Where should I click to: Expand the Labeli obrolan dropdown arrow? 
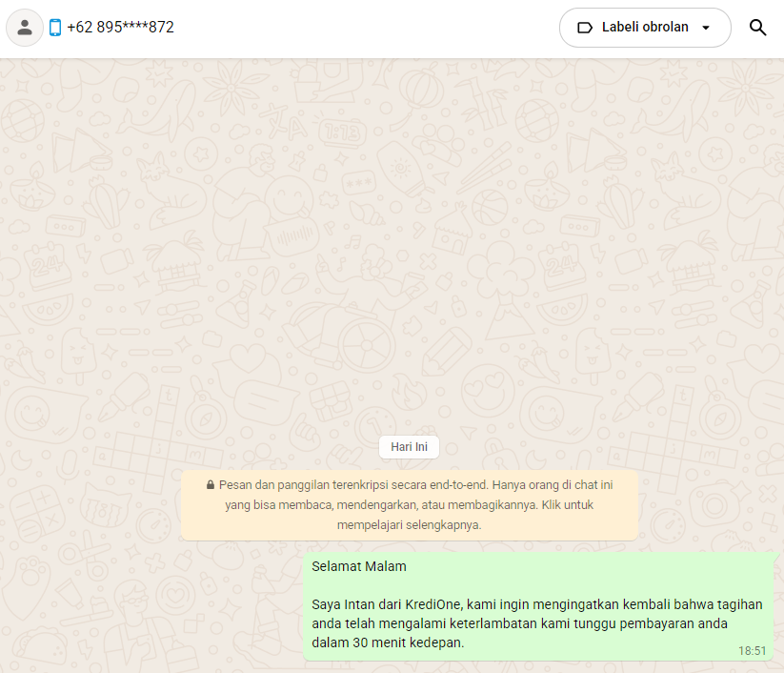pyautogui.click(x=706, y=28)
